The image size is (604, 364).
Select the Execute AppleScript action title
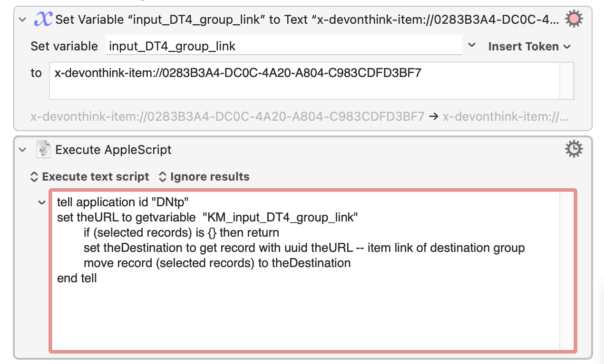coord(114,150)
